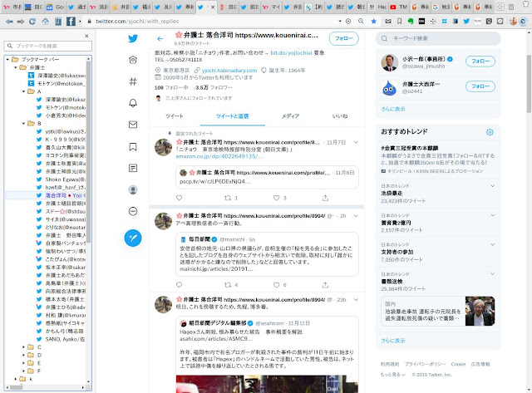
Task: Open Twitter messages envelope icon
Action: tap(133, 125)
